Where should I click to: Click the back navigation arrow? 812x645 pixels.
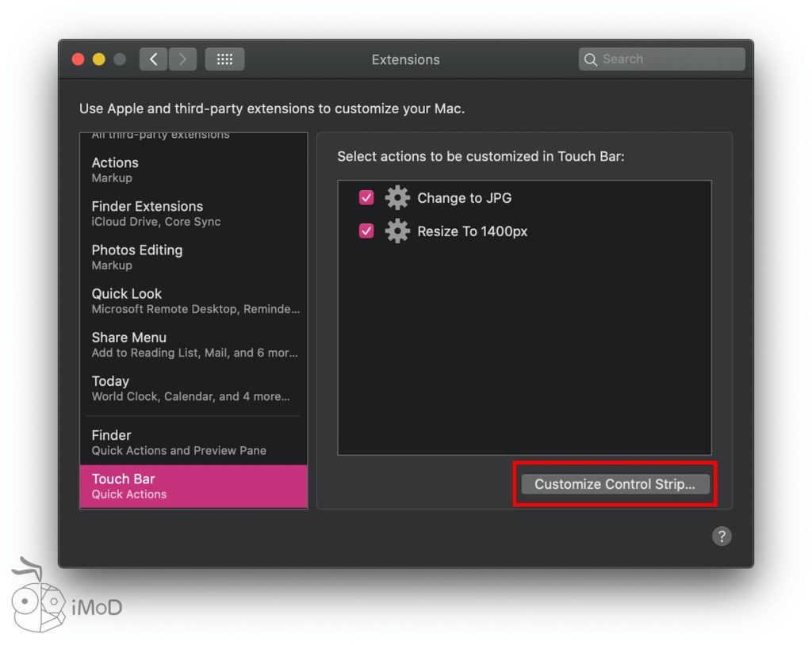point(153,59)
